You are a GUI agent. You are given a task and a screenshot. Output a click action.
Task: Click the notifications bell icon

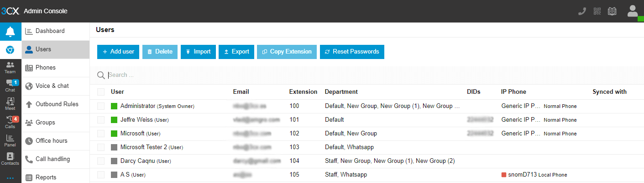(10, 32)
